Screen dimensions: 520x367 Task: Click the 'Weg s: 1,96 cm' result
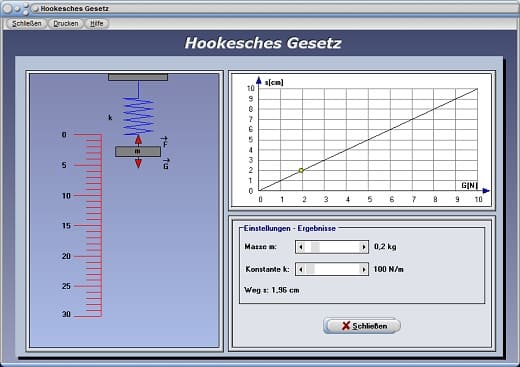pos(272,290)
